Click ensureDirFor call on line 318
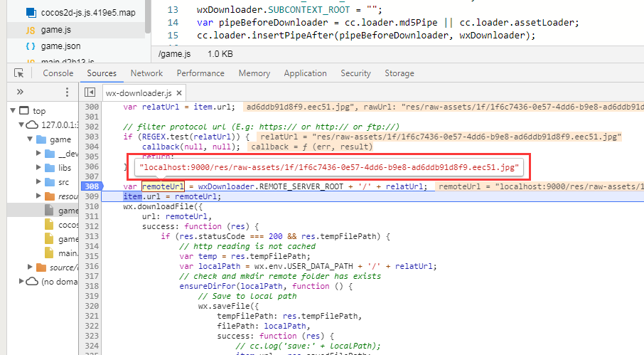The image size is (644, 355). click(208, 286)
